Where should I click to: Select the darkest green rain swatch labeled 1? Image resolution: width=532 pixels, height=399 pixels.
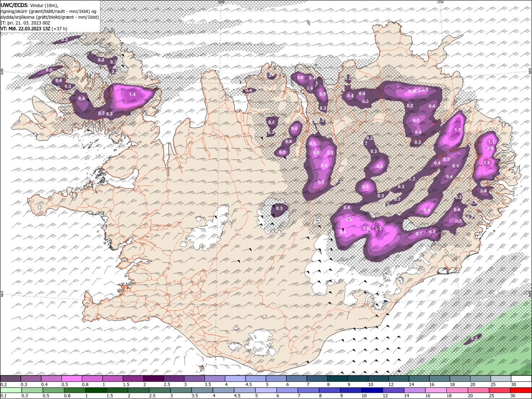[x=96, y=390]
